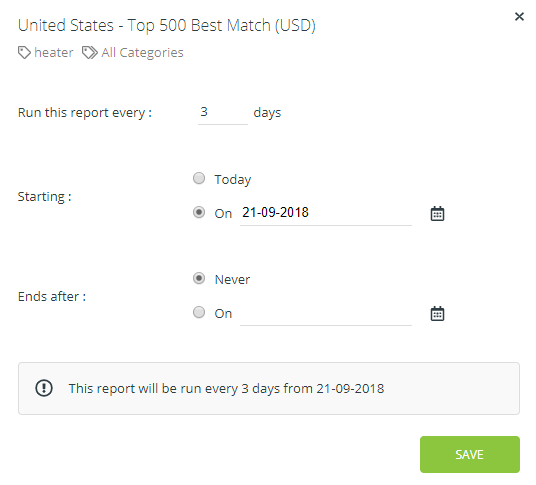Click the heater keyword tag icon

pos(24,53)
